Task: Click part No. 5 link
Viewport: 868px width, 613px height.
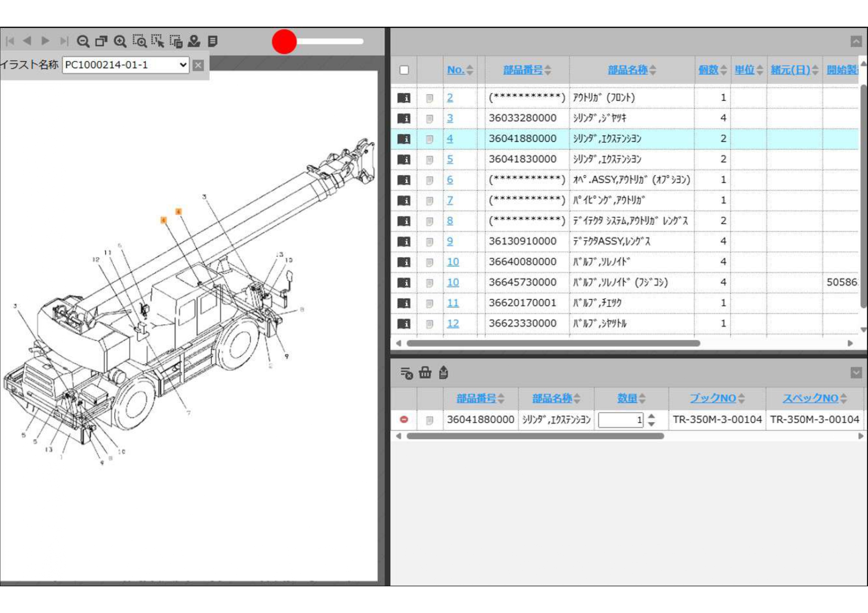Action: tap(450, 159)
